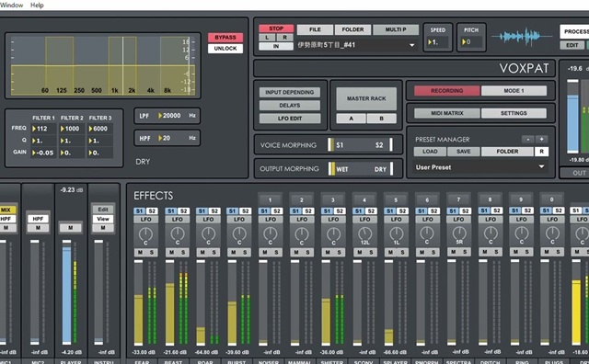
Task: Open the LFO EDIT panel
Action: tap(290, 119)
